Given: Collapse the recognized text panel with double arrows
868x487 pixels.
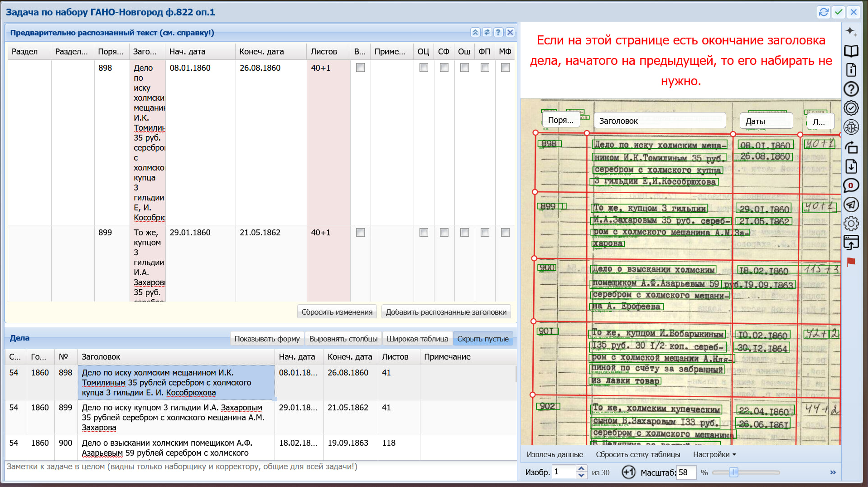Looking at the screenshot, I should [475, 32].
